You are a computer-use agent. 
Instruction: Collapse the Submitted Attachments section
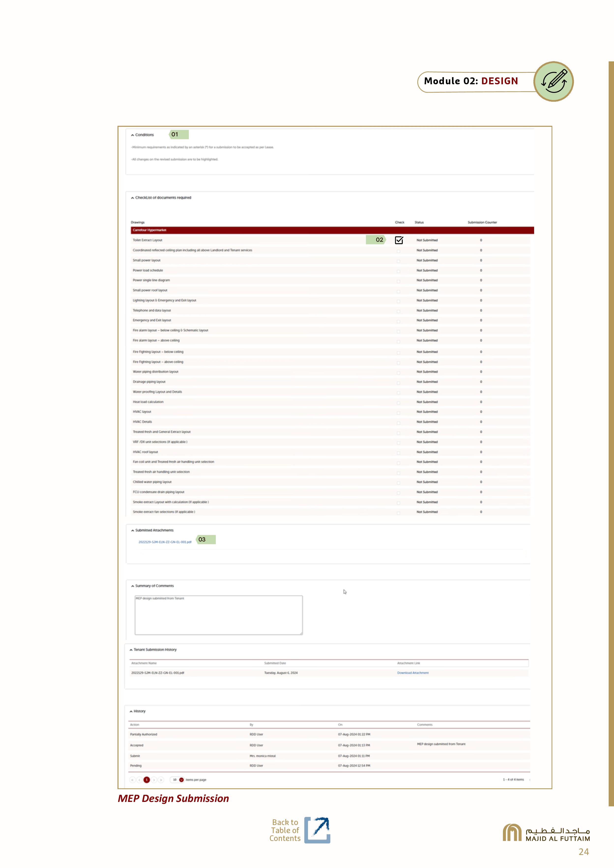click(133, 530)
